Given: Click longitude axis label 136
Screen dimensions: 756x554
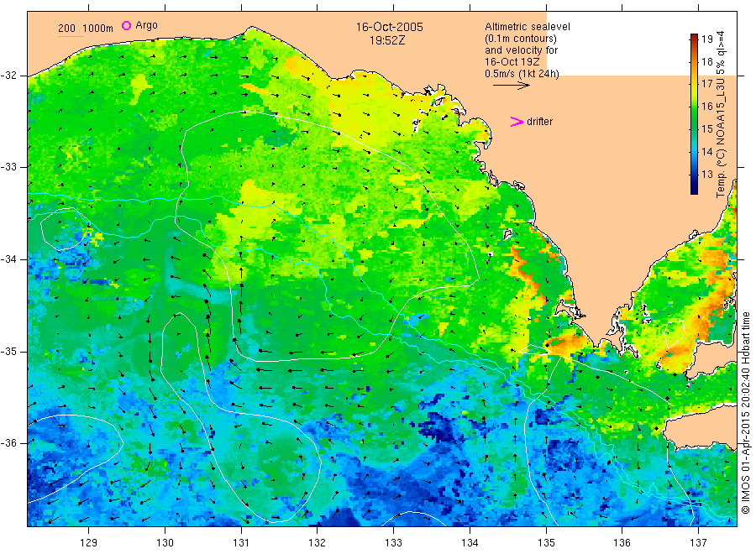Looking at the screenshot, I should 622,542.
